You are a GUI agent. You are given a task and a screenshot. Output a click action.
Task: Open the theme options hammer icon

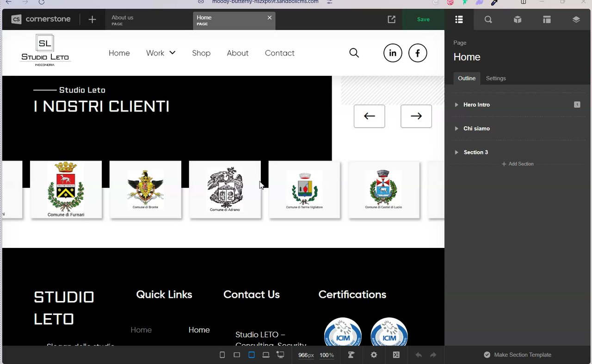tap(351, 355)
